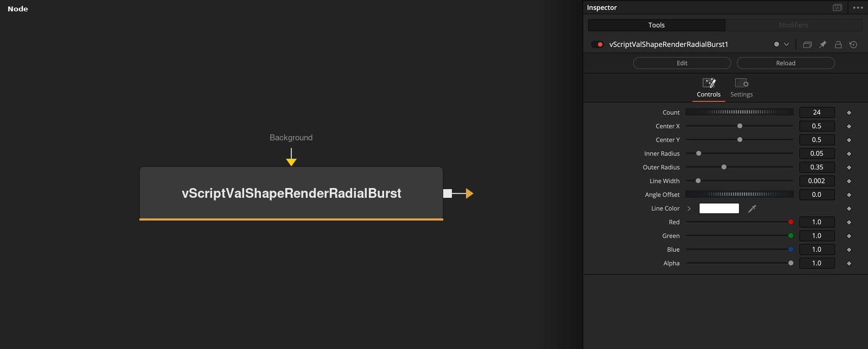Click the tool name vScriptValShapeRenderRadialBurst1
This screenshot has height=349, width=868.
click(668, 44)
